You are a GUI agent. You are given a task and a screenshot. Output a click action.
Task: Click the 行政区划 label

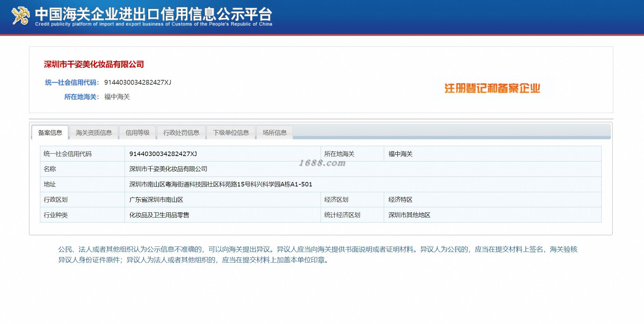(56, 199)
